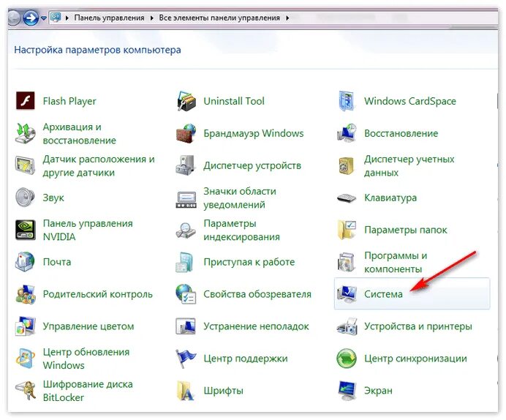This screenshot has height=420, width=506.
Task: Select Панель управления breadcrumb segment
Action: (110, 18)
